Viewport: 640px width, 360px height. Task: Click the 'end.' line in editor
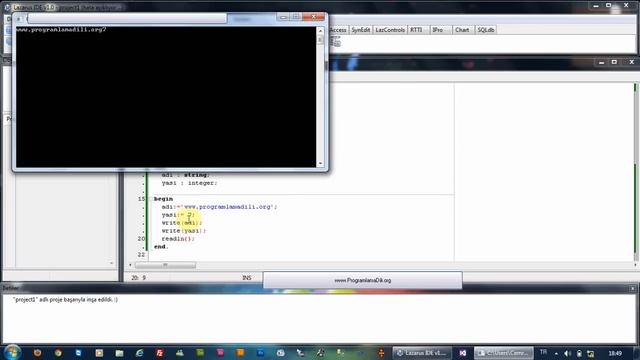click(161, 247)
